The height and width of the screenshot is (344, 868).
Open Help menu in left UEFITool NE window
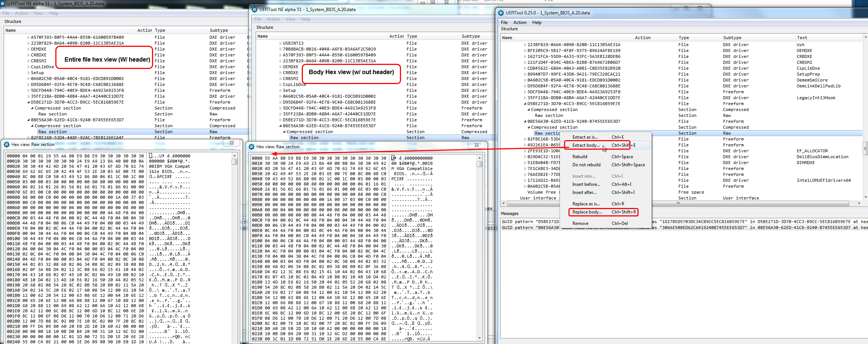(x=53, y=13)
